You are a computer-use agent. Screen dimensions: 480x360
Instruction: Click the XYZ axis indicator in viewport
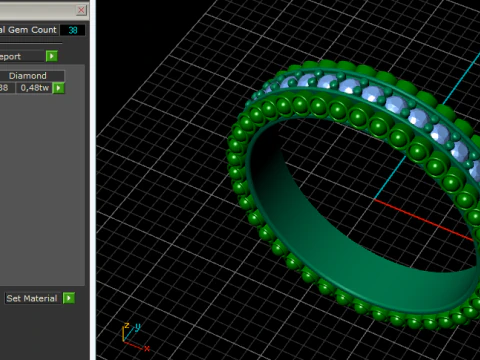(135, 337)
